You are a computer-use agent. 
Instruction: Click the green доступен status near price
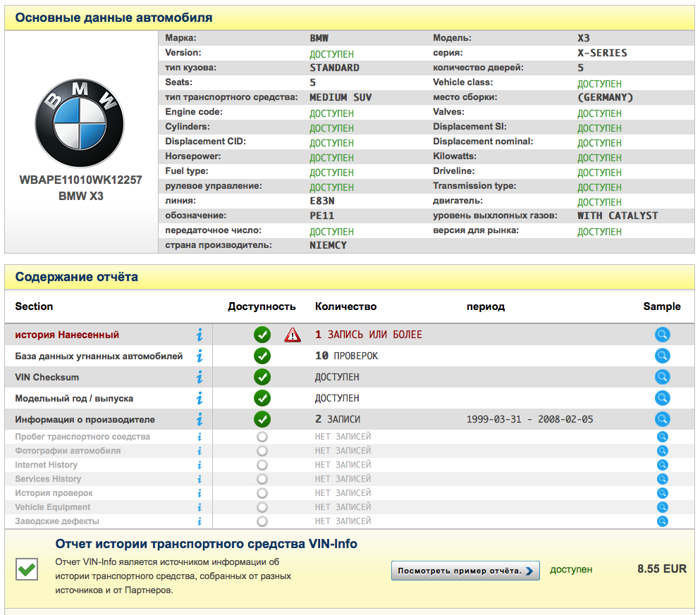coord(571,569)
